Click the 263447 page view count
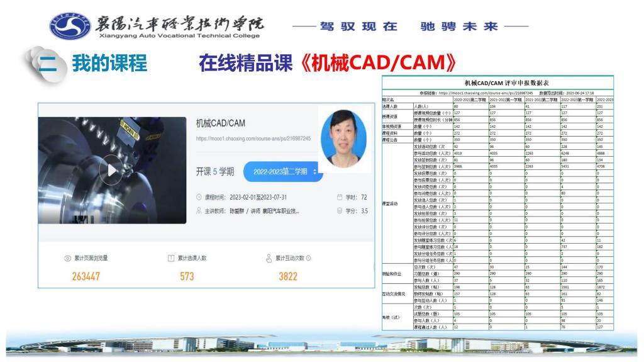This screenshot has height=362, width=644. point(86,276)
